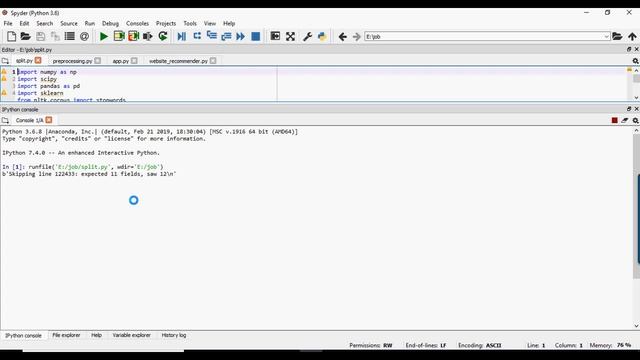Browse editor tabs list button
Image resolution: width=640 pixels, height=360 pixels.
tap(5, 61)
